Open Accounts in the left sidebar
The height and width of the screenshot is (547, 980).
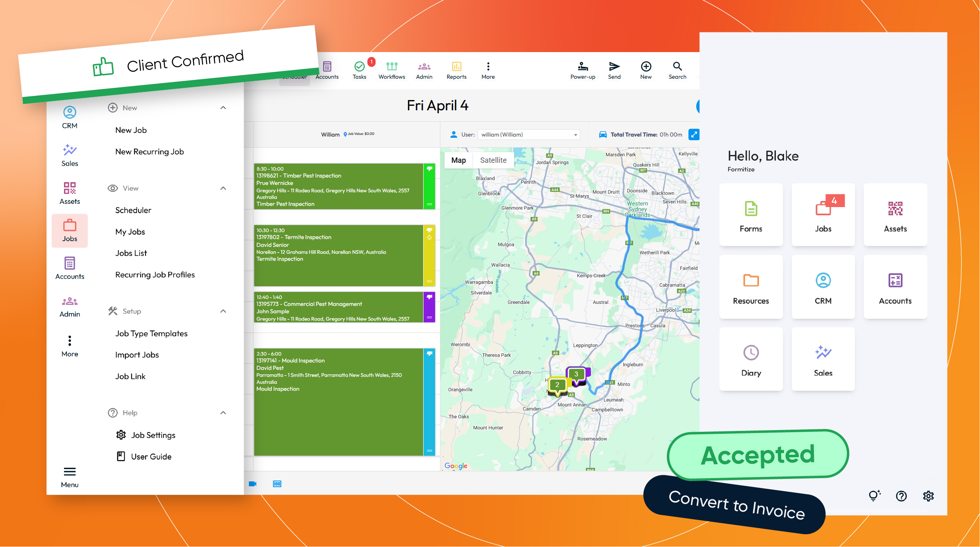point(70,268)
